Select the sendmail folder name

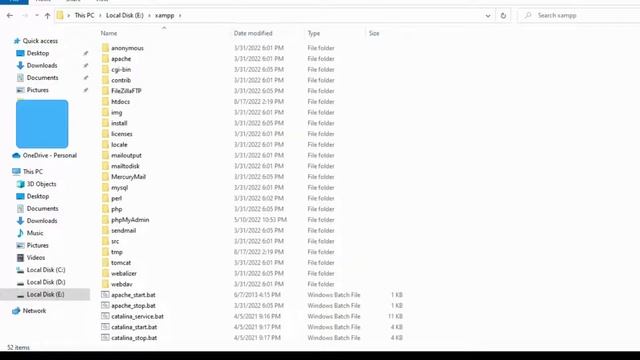(x=124, y=231)
